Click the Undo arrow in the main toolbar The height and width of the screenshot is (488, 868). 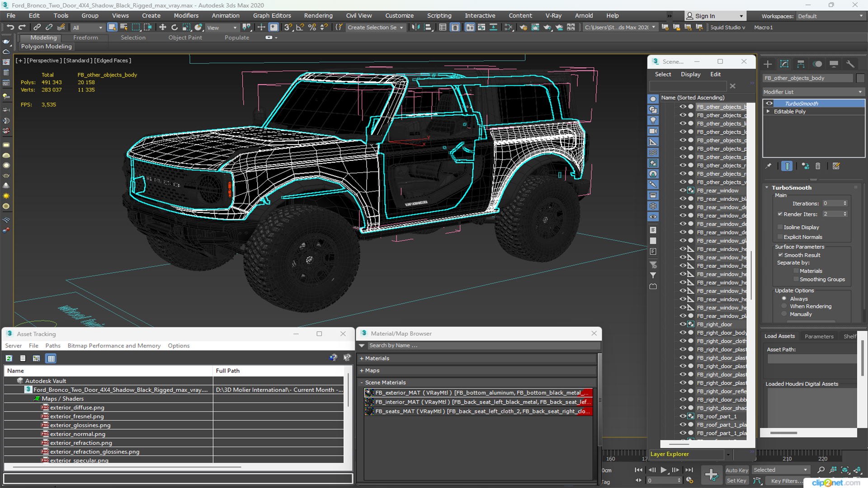point(10,28)
